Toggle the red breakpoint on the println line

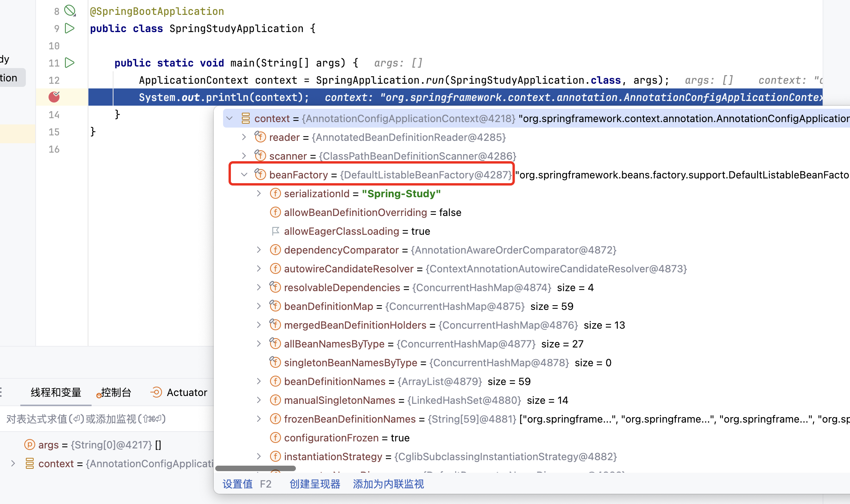click(54, 97)
